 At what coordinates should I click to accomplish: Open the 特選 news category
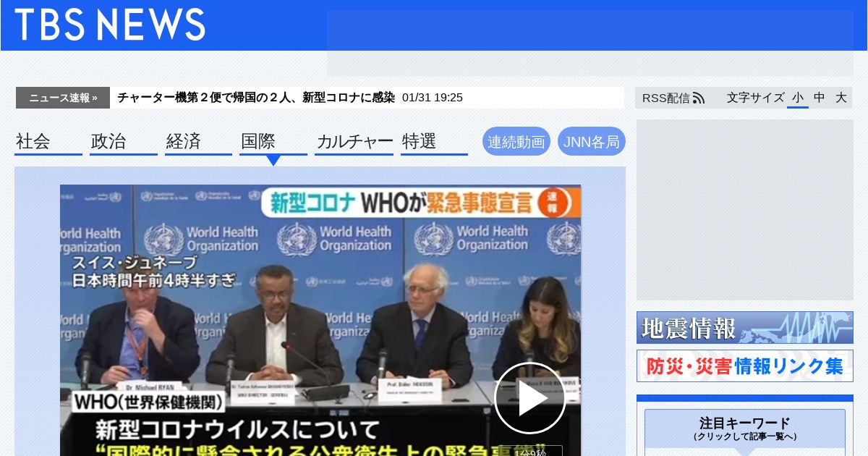pyautogui.click(x=434, y=142)
